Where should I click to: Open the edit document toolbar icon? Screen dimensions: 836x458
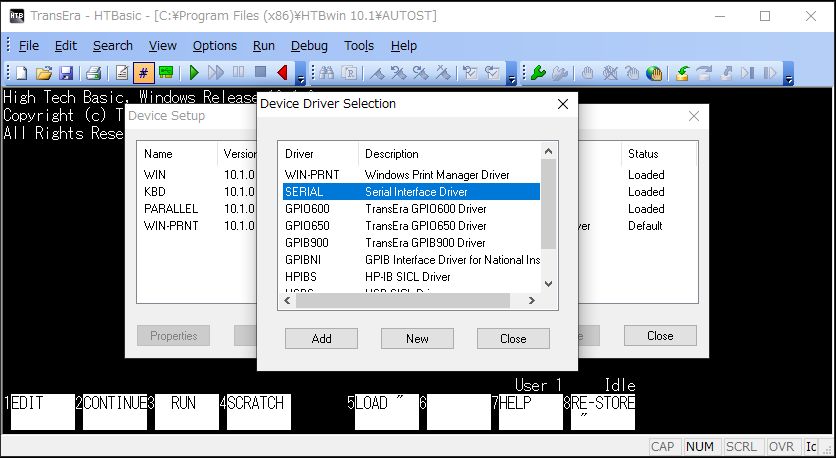[x=122, y=73]
